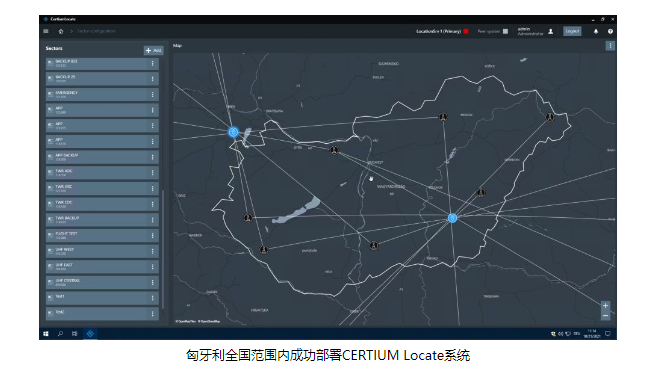The height and width of the screenshot is (372, 647).
Task: Open Windows Start menu
Action: click(x=46, y=334)
